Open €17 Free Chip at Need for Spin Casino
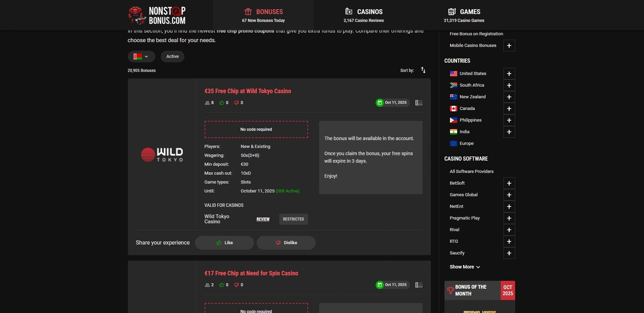 click(251, 273)
